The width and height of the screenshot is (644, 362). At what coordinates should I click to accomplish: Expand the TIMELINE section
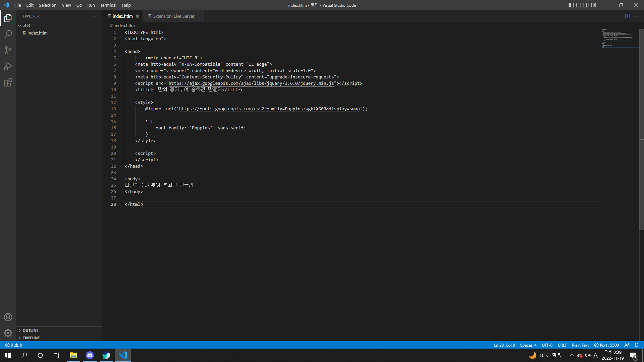[x=59, y=338]
